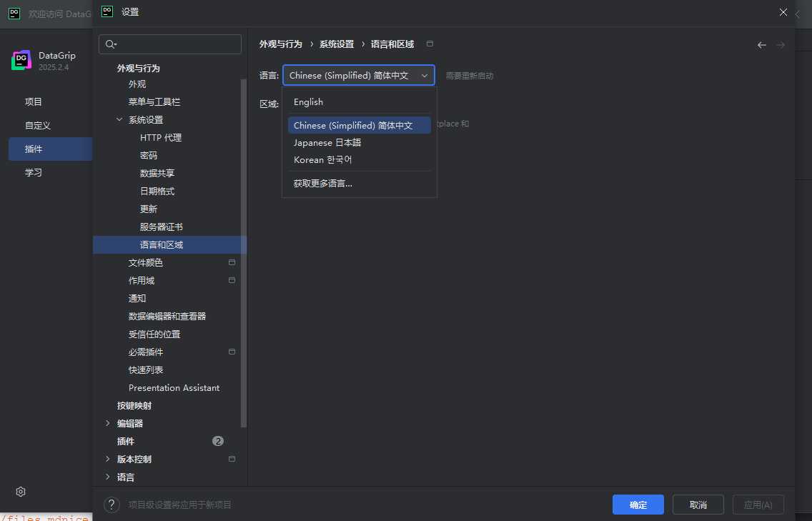Navigate forward with the right arrow
Screen dimensions: 812x521
click(781, 45)
